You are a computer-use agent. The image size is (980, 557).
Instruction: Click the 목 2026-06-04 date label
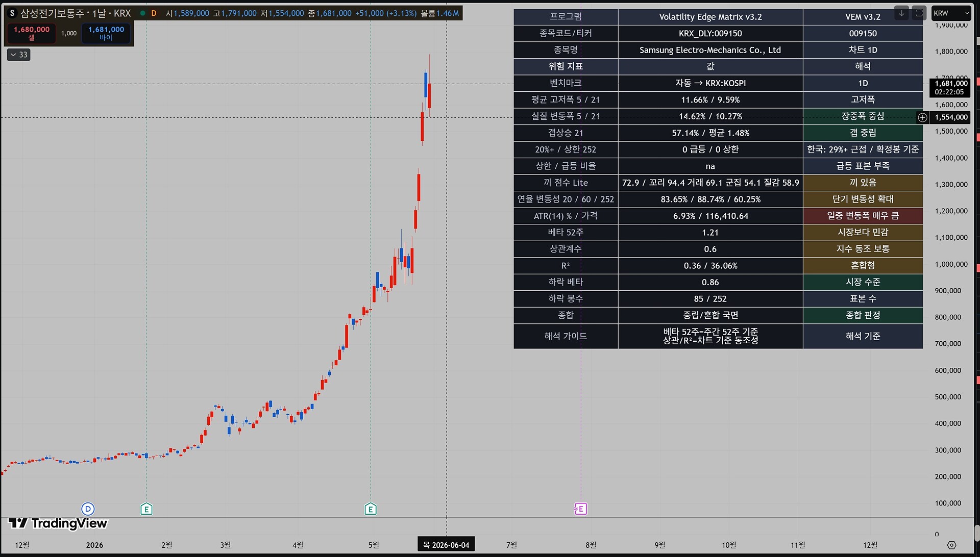pos(446,545)
